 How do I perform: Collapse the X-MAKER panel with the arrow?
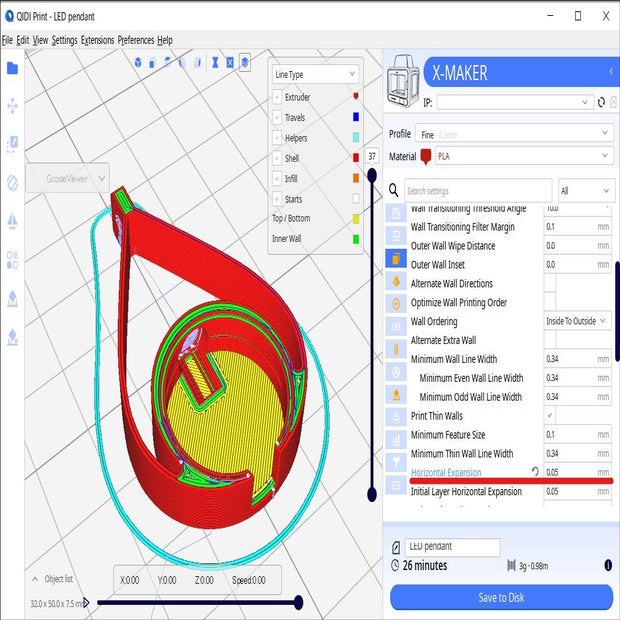pyautogui.click(x=611, y=72)
